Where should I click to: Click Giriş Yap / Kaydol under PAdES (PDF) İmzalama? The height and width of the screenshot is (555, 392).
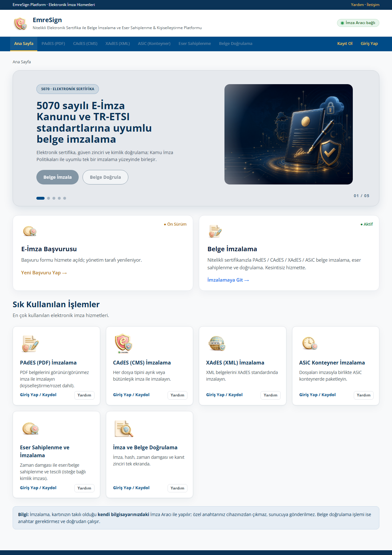(x=38, y=395)
